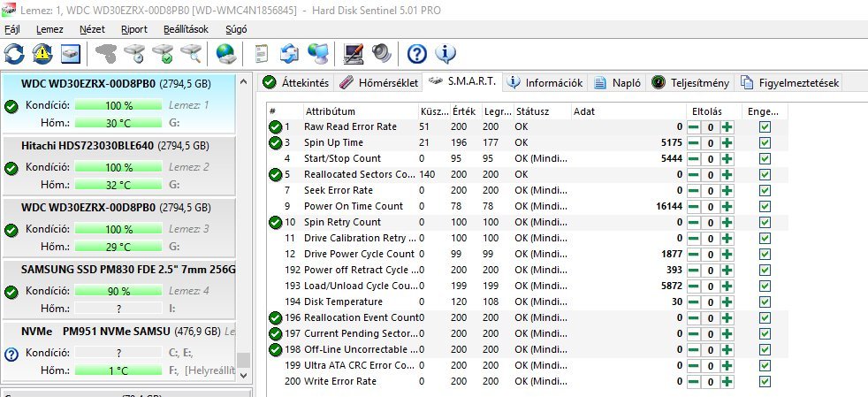Click green check icon beside Off-Line Uncorrectable
The width and height of the screenshot is (868, 397).
coord(275,350)
